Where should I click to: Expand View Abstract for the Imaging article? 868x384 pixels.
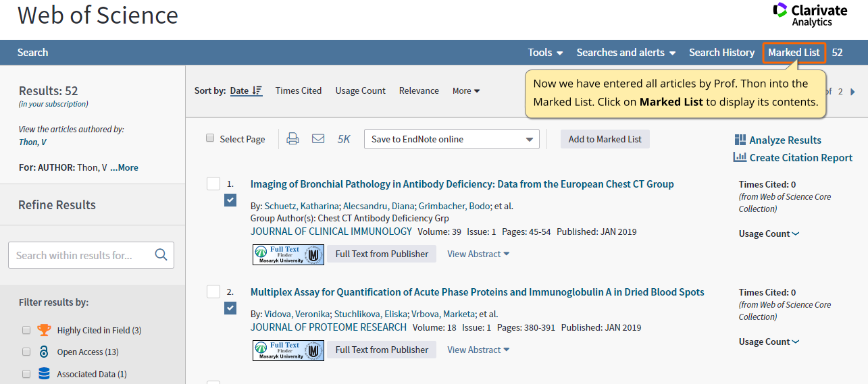[478, 254]
